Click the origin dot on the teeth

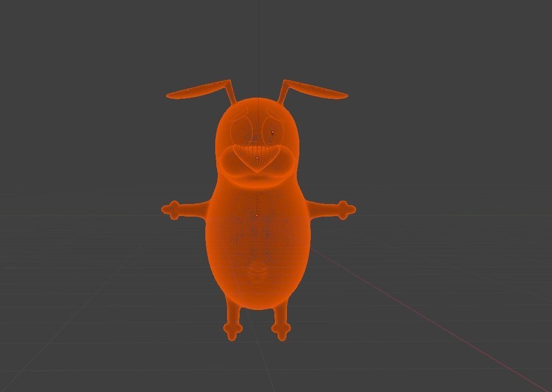coord(257,158)
